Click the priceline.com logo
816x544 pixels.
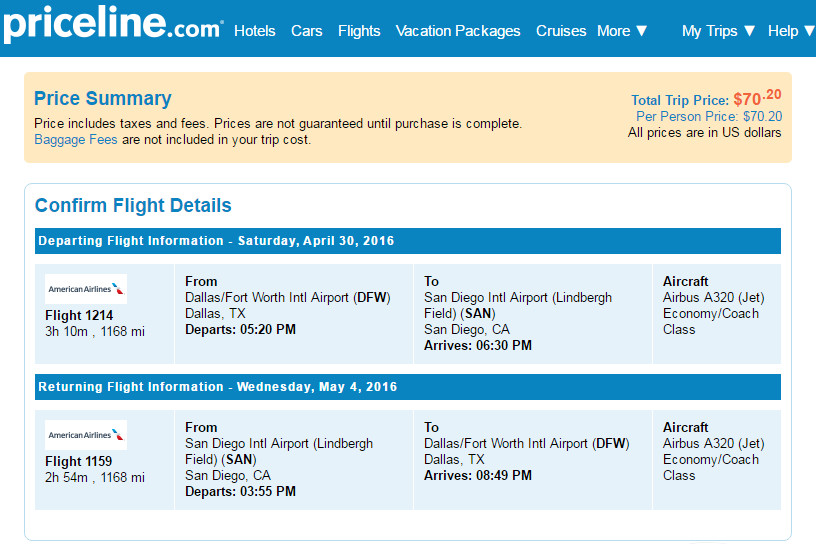click(x=113, y=24)
